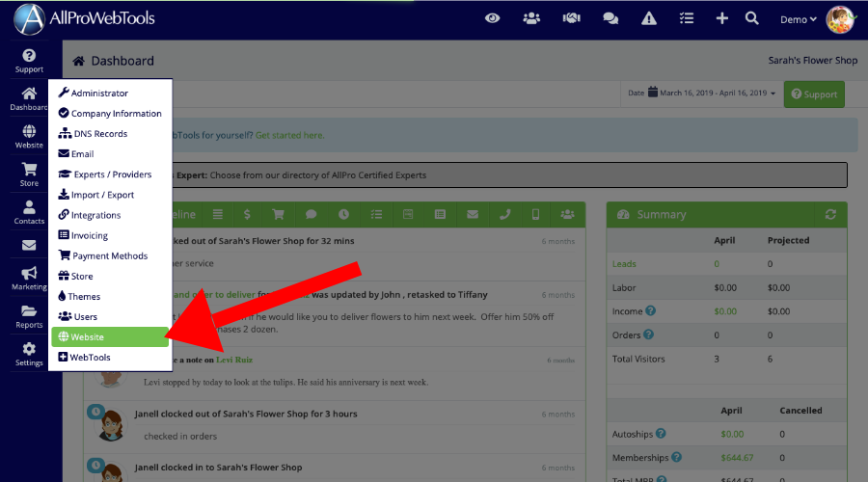This screenshot has height=482, width=868.
Task: Open the task checklist icon in top bar
Action: (687, 18)
